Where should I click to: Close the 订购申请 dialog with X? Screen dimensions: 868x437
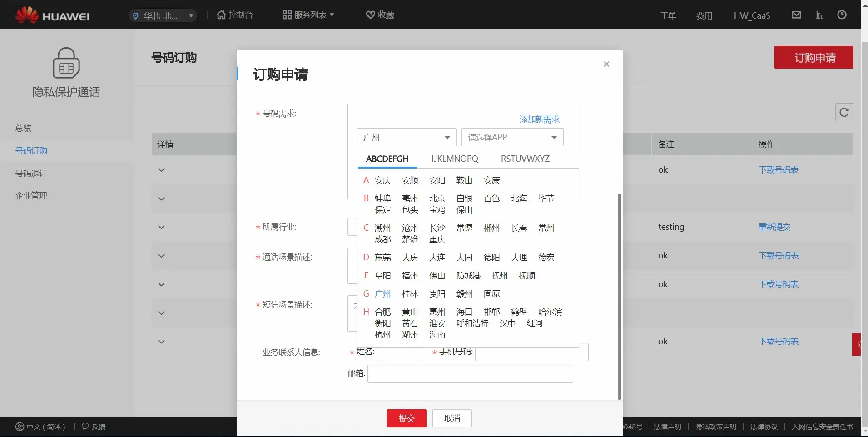pos(606,64)
